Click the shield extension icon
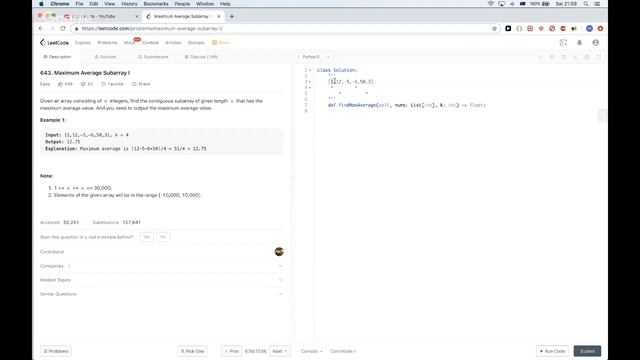The height and width of the screenshot is (360, 640). coord(541,29)
